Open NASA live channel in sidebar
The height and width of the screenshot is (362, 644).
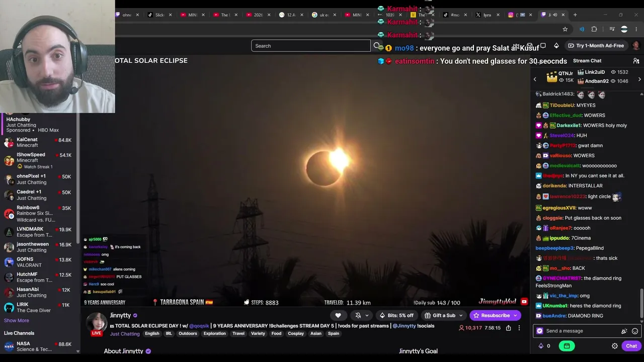pos(39,346)
